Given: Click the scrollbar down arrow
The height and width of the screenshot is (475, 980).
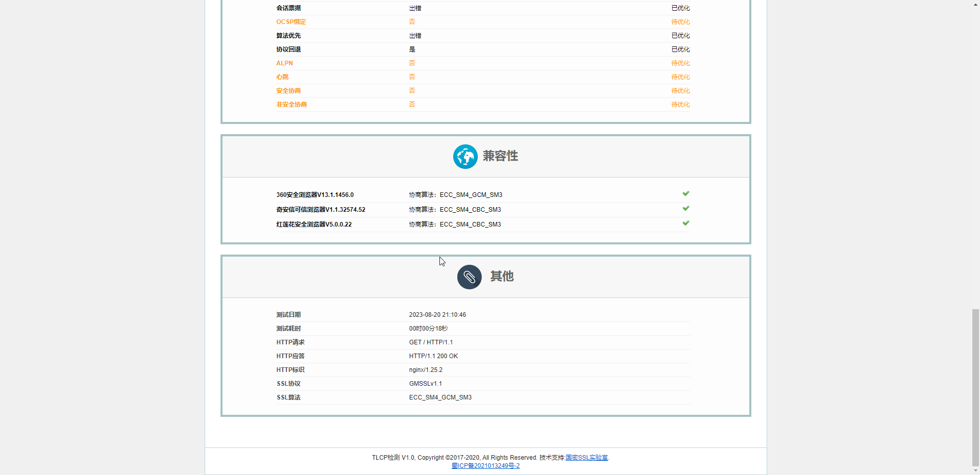Looking at the screenshot, I should point(975,471).
